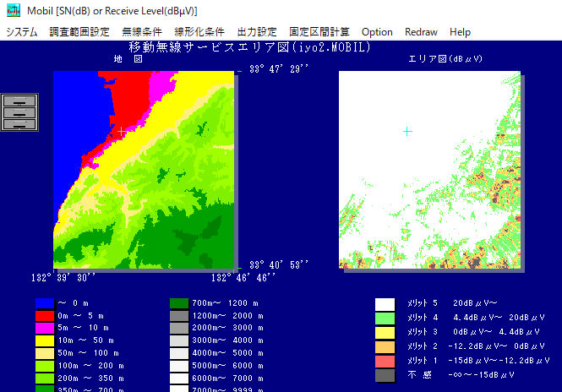Click the crosshair marker on the terrain map
562x392 pixels.
pyautogui.click(x=120, y=132)
